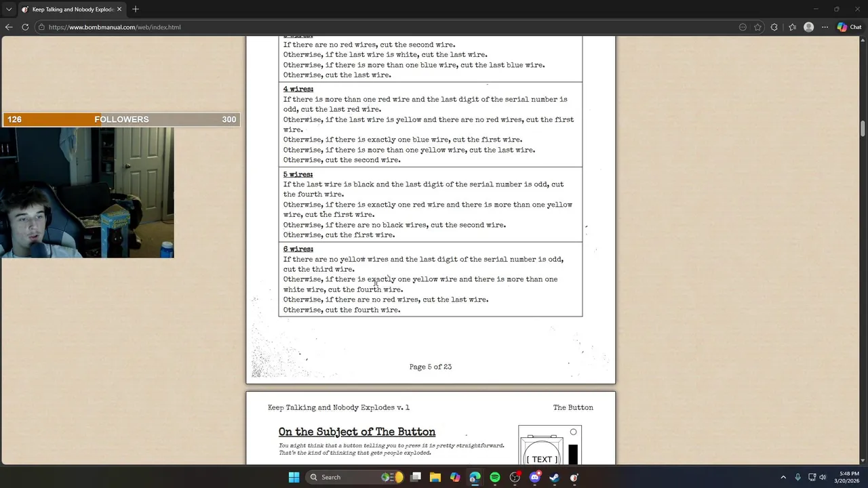Click the bombmanual.com address bar
This screenshot has width=868, height=488.
(387, 27)
